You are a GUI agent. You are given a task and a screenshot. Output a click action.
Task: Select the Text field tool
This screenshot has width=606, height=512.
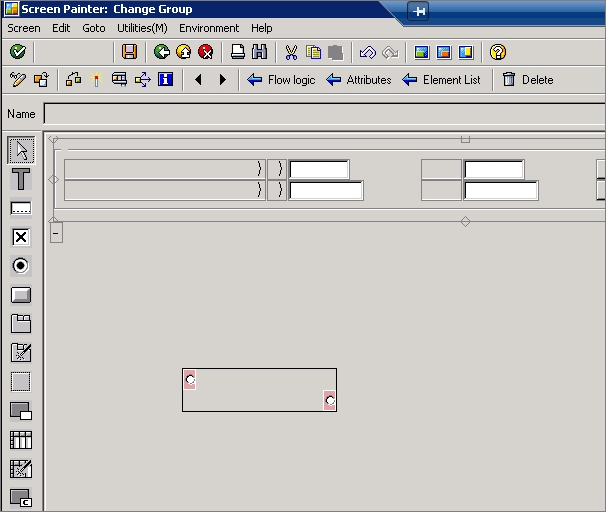coord(20,179)
